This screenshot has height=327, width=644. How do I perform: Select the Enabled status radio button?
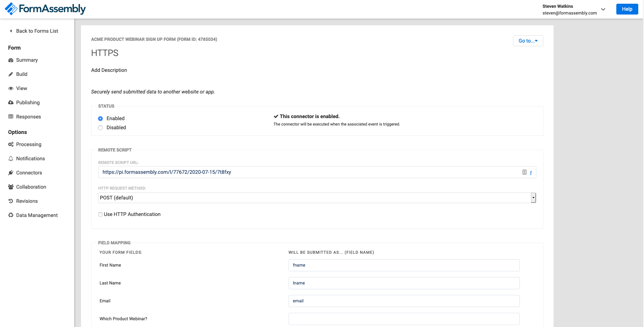(100, 118)
